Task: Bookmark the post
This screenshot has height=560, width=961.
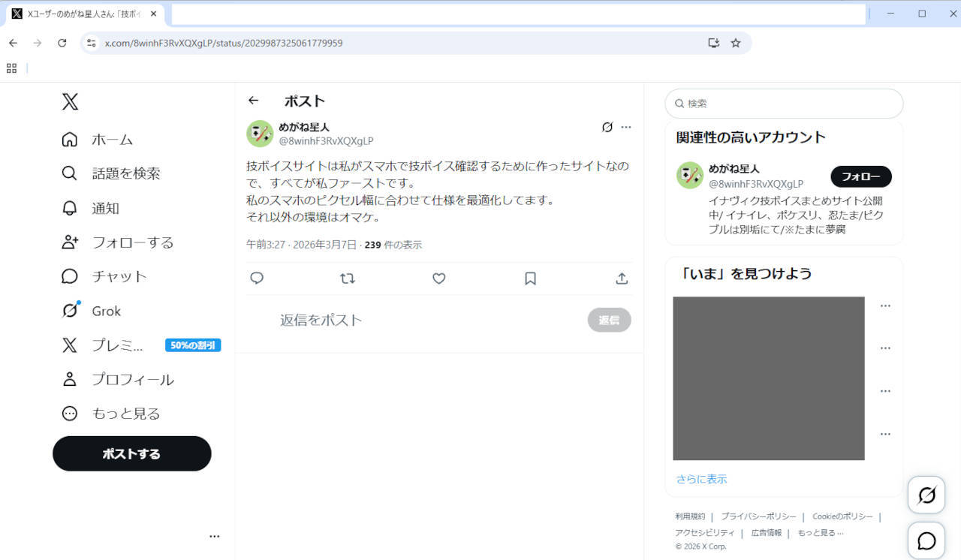Action: pyautogui.click(x=530, y=278)
